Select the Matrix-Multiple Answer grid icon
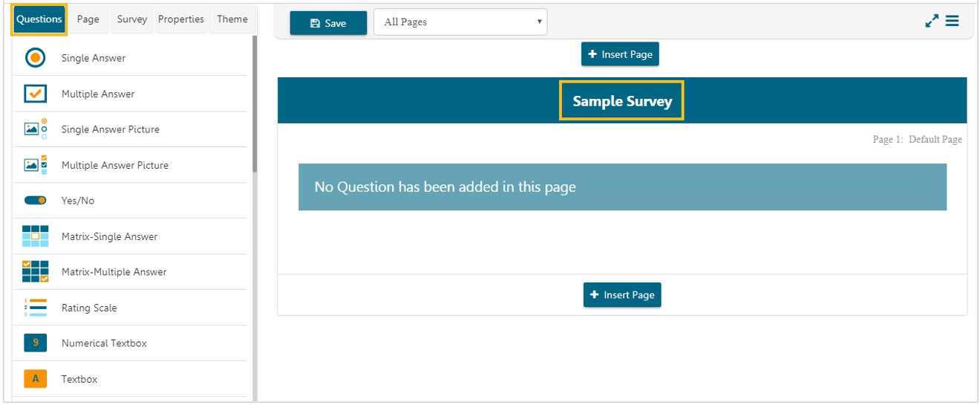This screenshot has width=980, height=408. point(35,272)
